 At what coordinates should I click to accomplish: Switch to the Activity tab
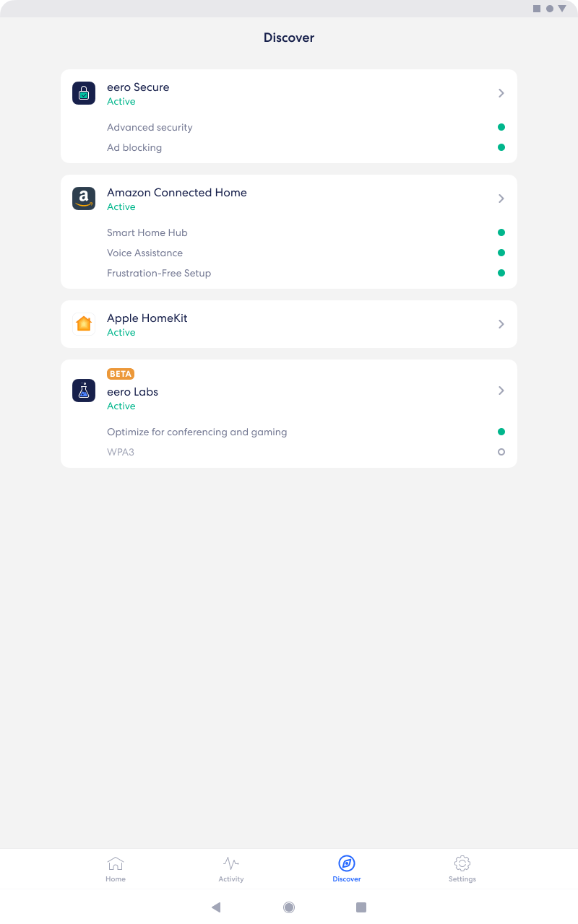pyautogui.click(x=231, y=869)
